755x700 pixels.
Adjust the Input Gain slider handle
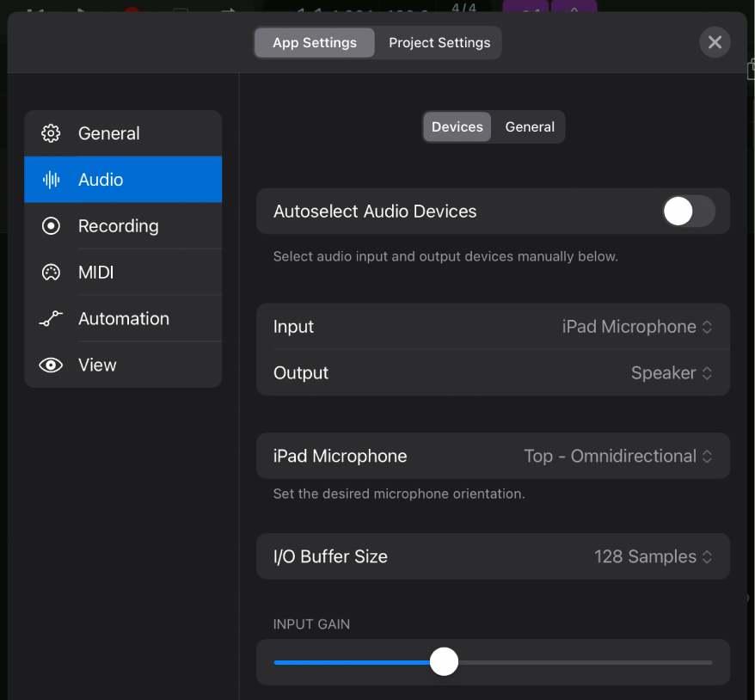click(444, 661)
